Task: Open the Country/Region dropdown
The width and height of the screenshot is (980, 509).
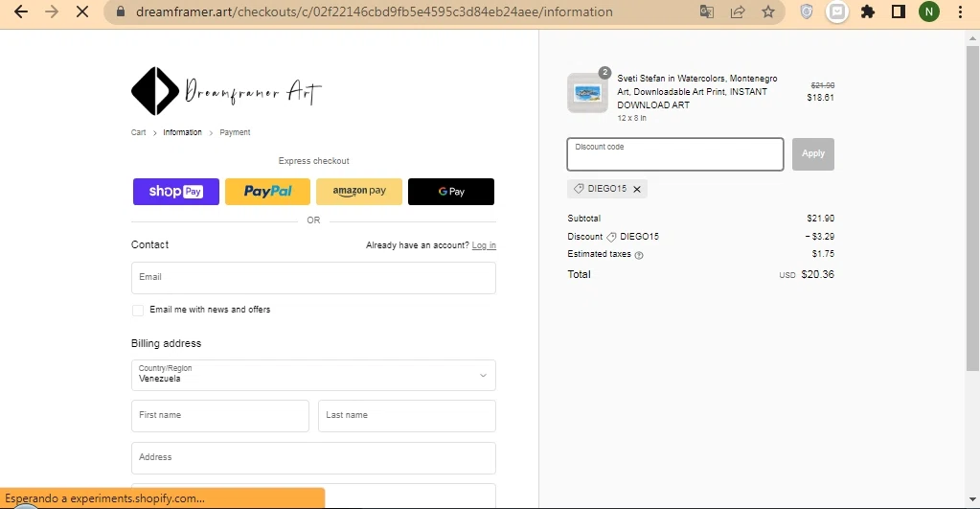Action: click(x=314, y=375)
